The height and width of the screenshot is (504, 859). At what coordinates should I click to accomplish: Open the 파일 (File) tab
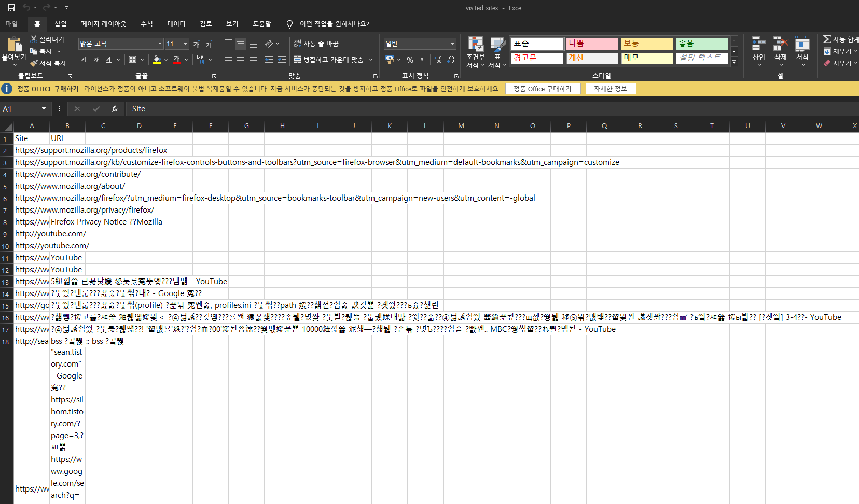[11, 24]
